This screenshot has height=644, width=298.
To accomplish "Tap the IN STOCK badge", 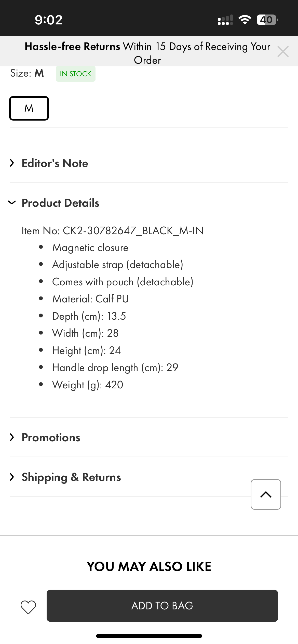I will point(75,74).
